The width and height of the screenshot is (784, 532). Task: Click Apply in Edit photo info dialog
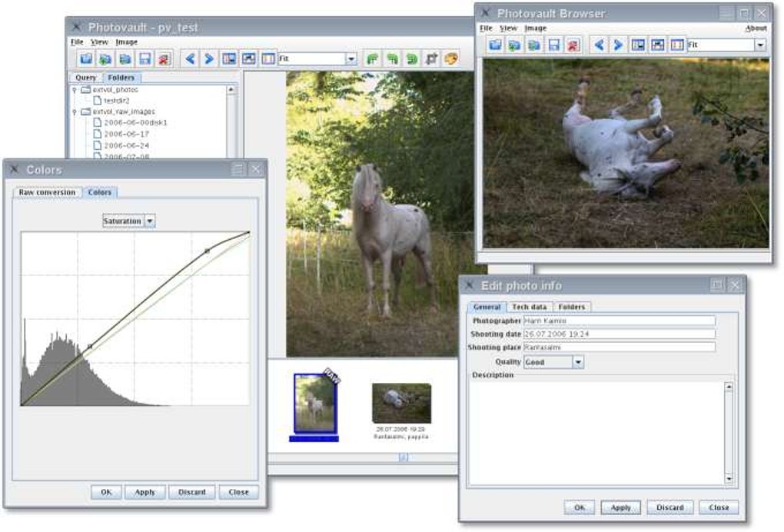(x=620, y=507)
